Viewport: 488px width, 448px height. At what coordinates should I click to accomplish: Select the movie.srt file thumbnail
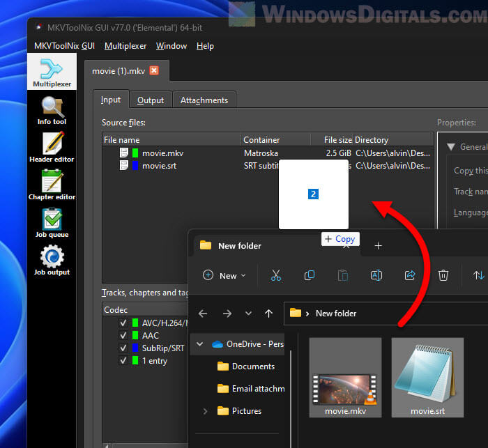pyautogui.click(x=427, y=378)
